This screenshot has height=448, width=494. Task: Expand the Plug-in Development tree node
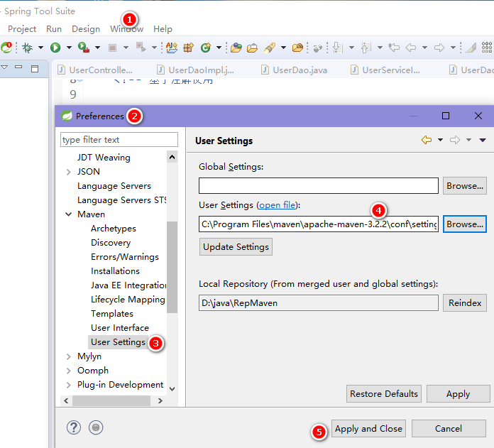pyautogui.click(x=68, y=385)
